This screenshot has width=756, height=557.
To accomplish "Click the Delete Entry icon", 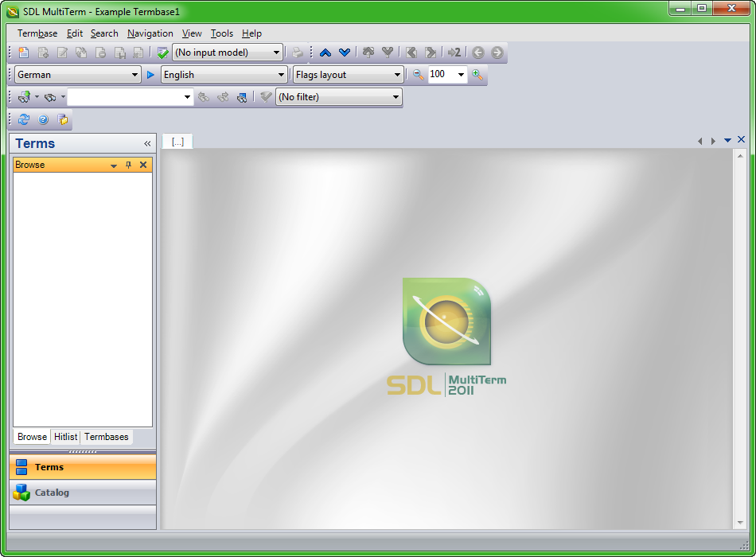I will click(x=100, y=52).
